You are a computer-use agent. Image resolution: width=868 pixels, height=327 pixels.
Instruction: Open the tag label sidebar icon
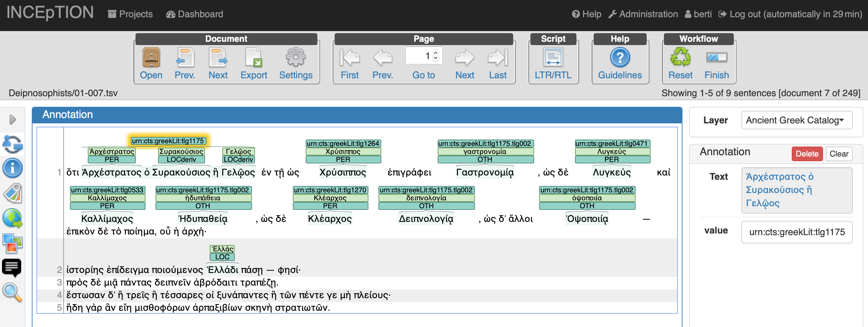(13, 193)
